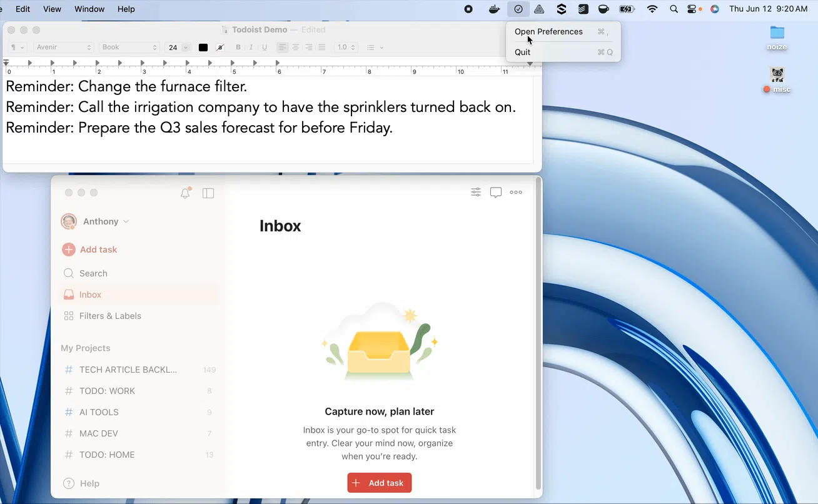The height and width of the screenshot is (504, 818).
Task: Open view options sliders icon in Todoist
Action: [x=476, y=192]
